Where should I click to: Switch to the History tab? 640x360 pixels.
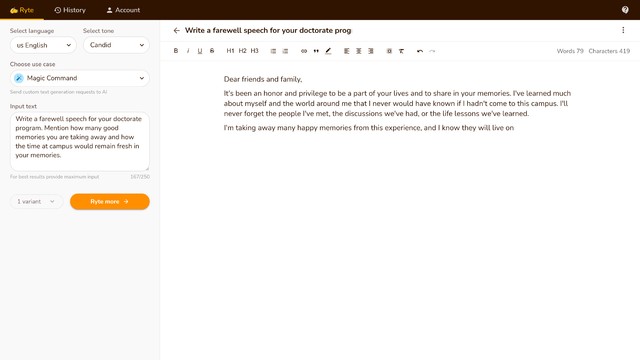pos(70,10)
